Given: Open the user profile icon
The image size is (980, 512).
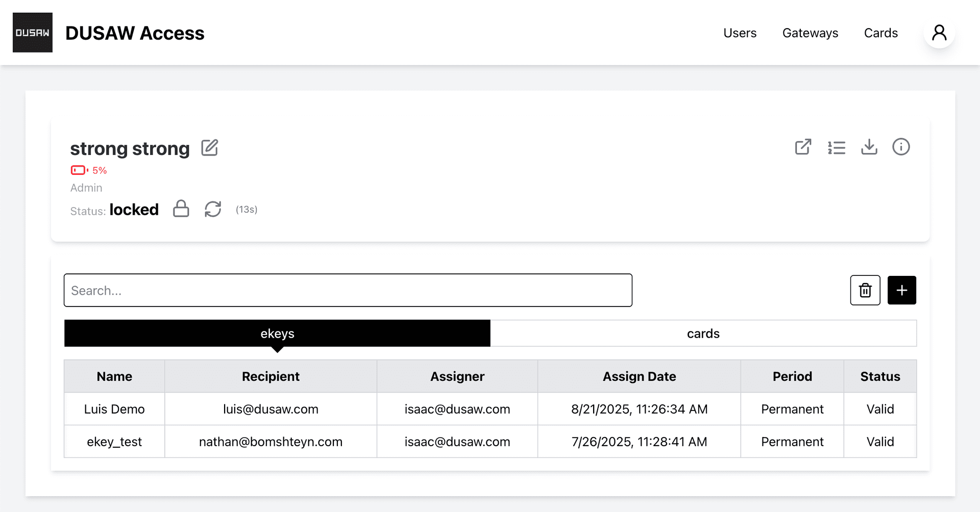Looking at the screenshot, I should [x=939, y=33].
